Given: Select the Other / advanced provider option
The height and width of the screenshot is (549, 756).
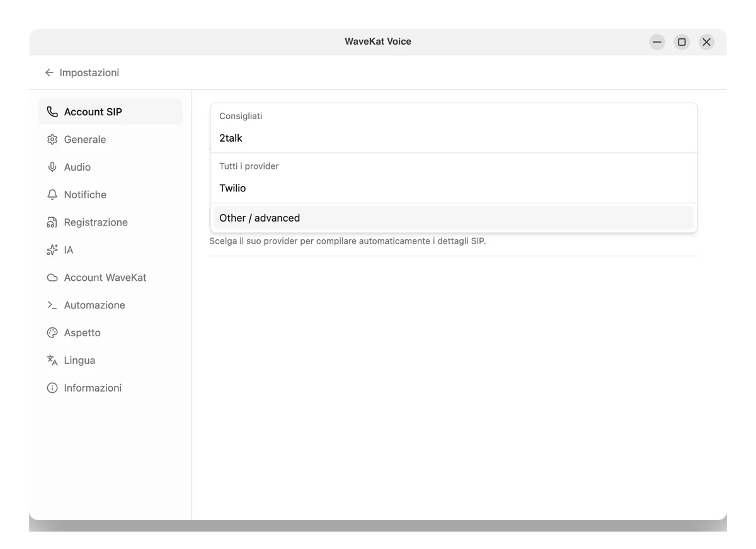Looking at the screenshot, I should [454, 218].
